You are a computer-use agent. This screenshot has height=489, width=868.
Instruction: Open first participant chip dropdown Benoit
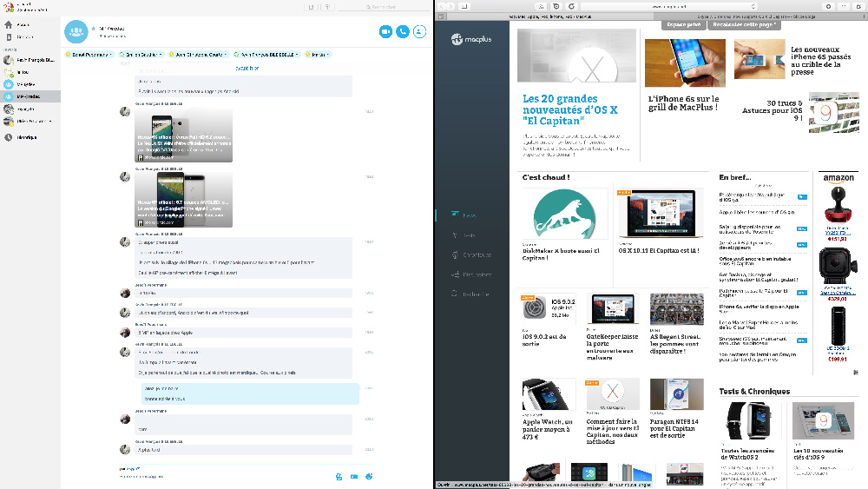point(89,55)
